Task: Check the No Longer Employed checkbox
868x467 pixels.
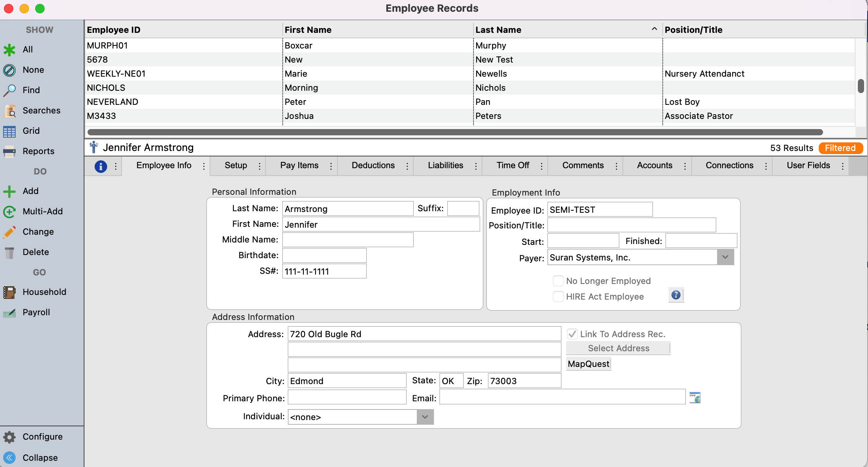Action: (558, 281)
